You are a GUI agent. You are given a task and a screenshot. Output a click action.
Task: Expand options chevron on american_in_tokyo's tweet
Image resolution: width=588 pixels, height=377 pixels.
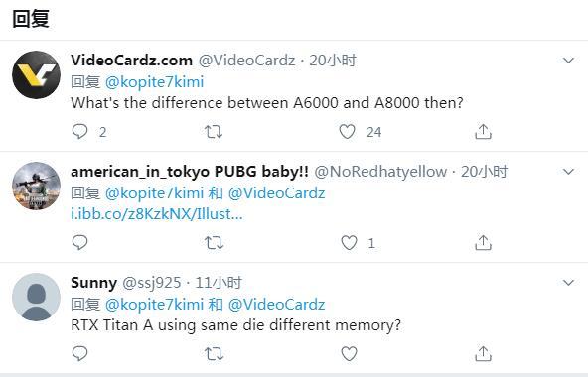(x=568, y=172)
